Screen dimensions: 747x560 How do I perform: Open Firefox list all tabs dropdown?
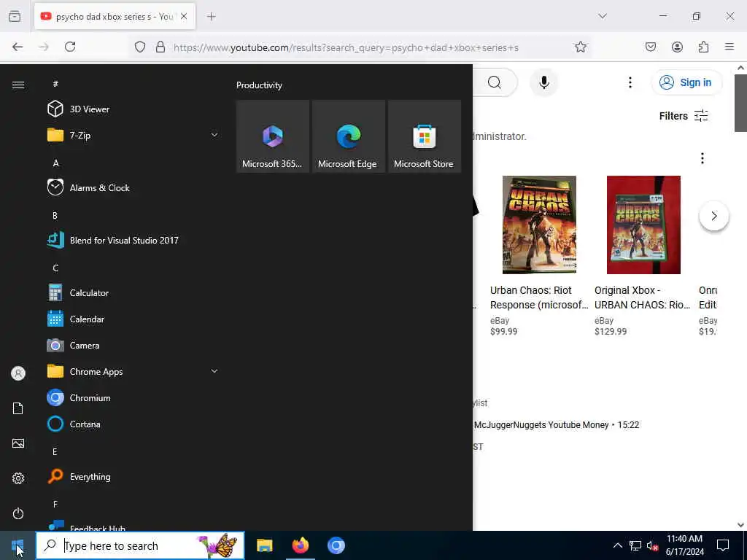603,16
